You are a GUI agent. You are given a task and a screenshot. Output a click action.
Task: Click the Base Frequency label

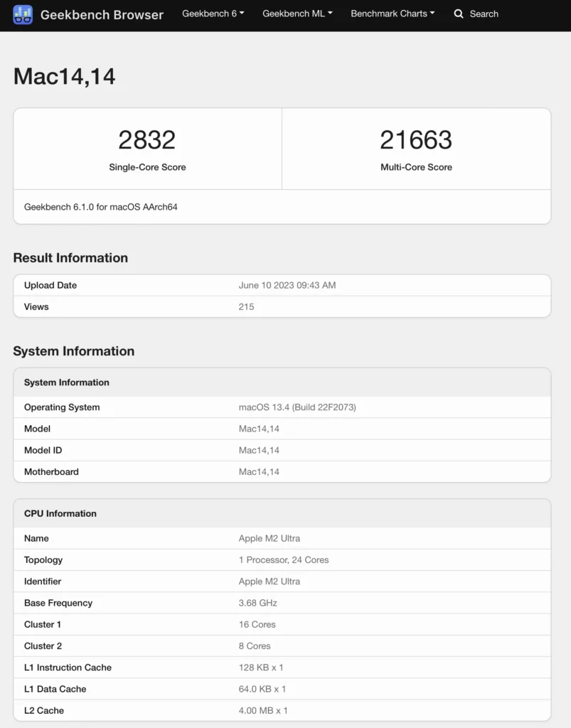click(x=58, y=603)
